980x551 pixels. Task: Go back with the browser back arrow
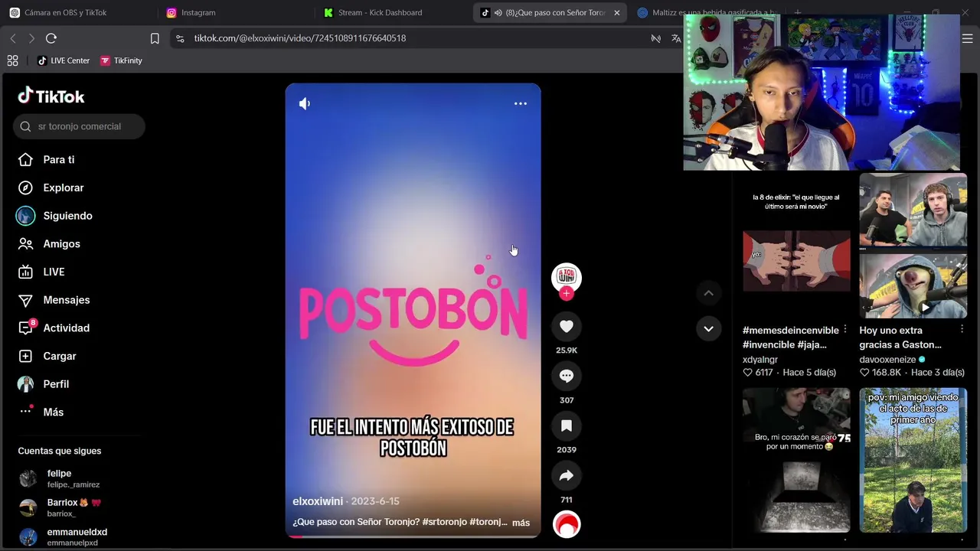pyautogui.click(x=13, y=38)
